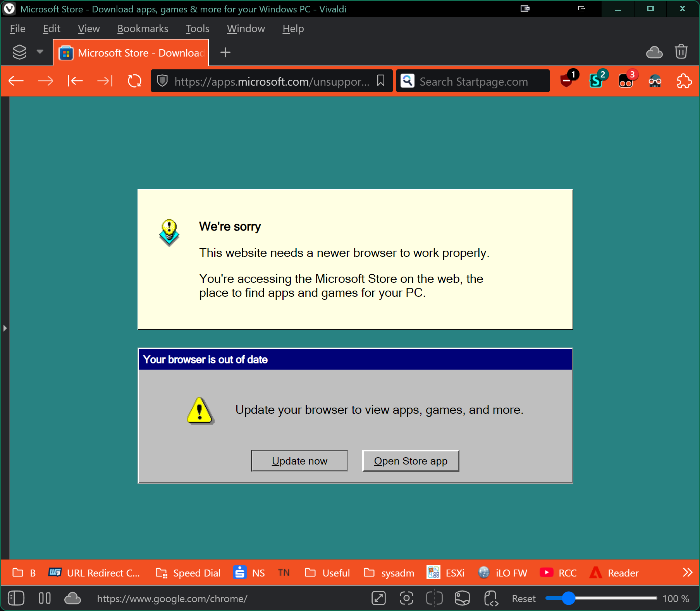Open the iLO FW bookmark
The height and width of the screenshot is (611, 700).
[x=502, y=573]
